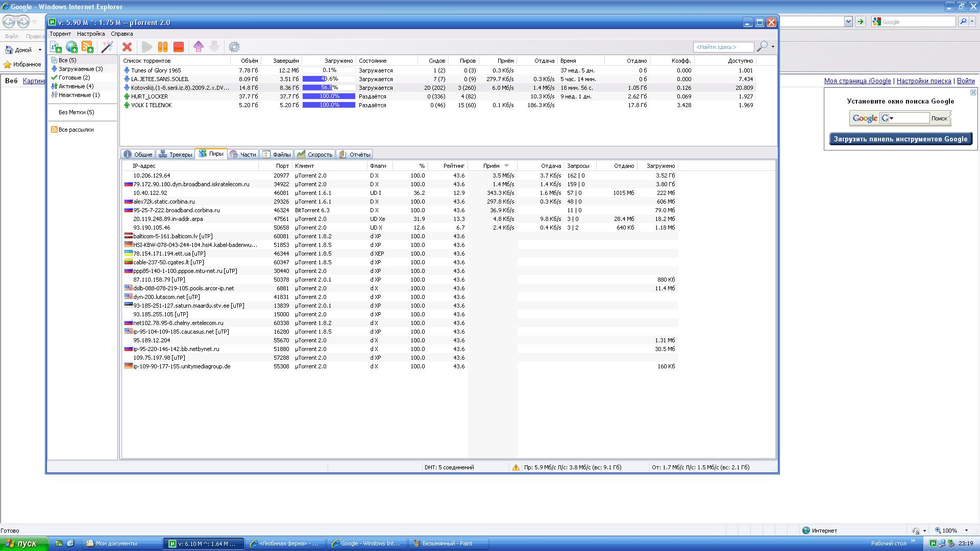Open the Настройка menu
Screen dimensions: 980x551
(91, 34)
